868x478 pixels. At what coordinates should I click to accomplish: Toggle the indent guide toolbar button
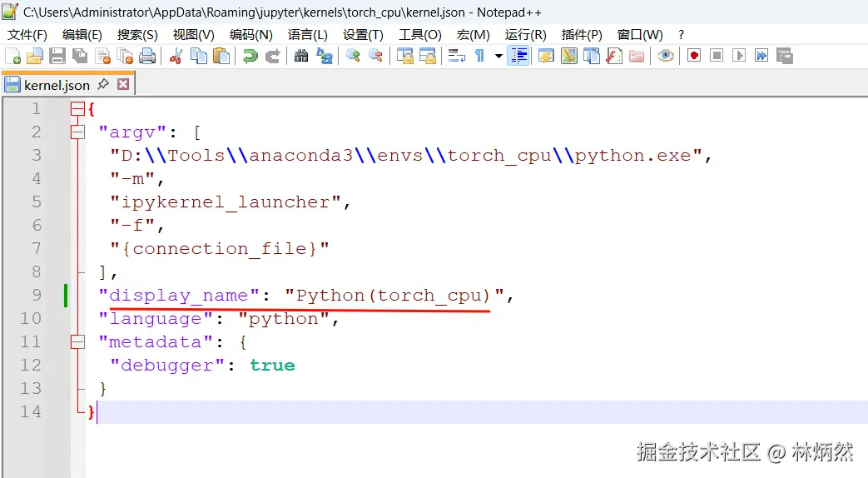[518, 56]
